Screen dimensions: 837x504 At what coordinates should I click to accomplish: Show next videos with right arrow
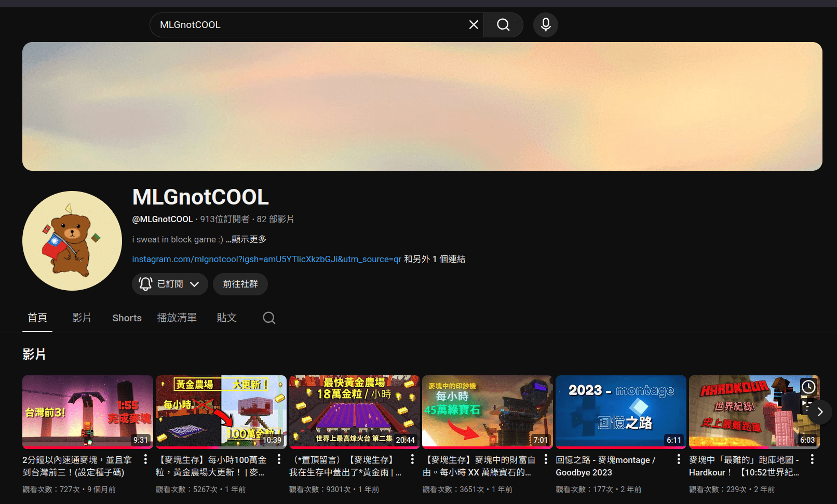coord(820,412)
